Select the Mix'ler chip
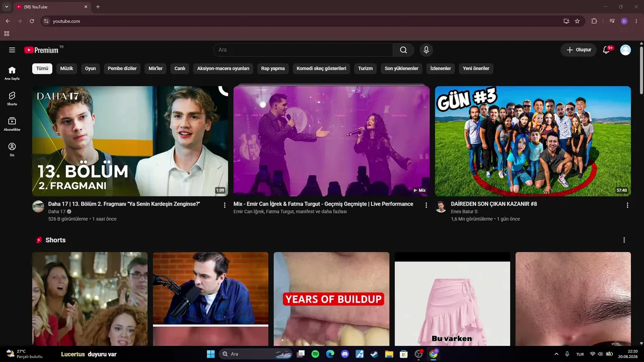 click(155, 68)
